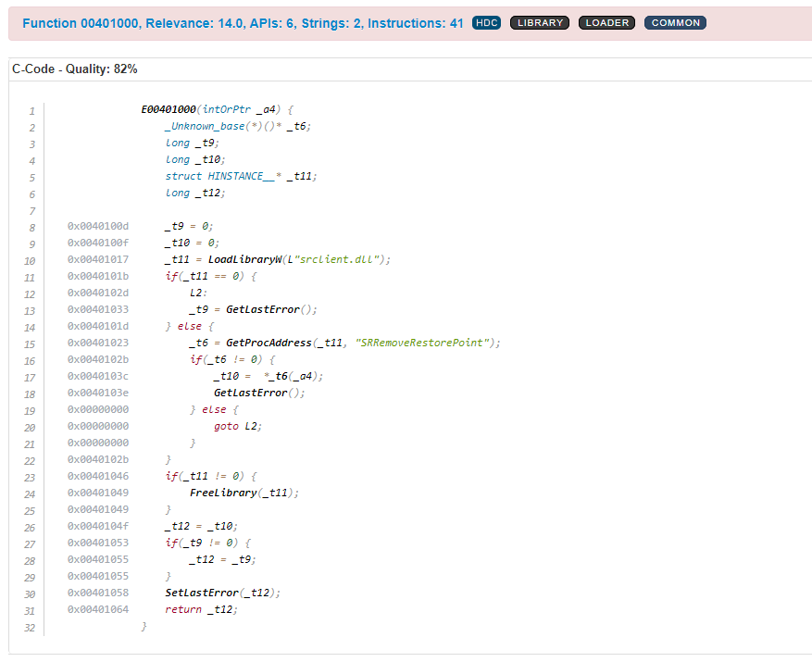Click address 0x0040100d
The width and height of the screenshot is (812, 662).
98,226
